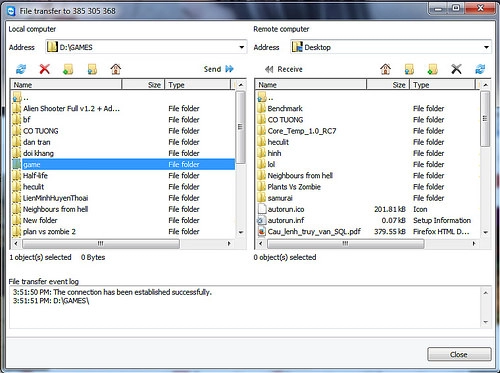Sort local list by Type column

pyautogui.click(x=198, y=85)
